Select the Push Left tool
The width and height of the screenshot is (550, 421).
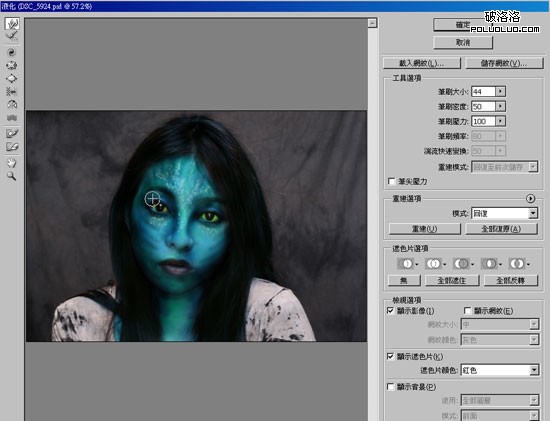(x=12, y=92)
